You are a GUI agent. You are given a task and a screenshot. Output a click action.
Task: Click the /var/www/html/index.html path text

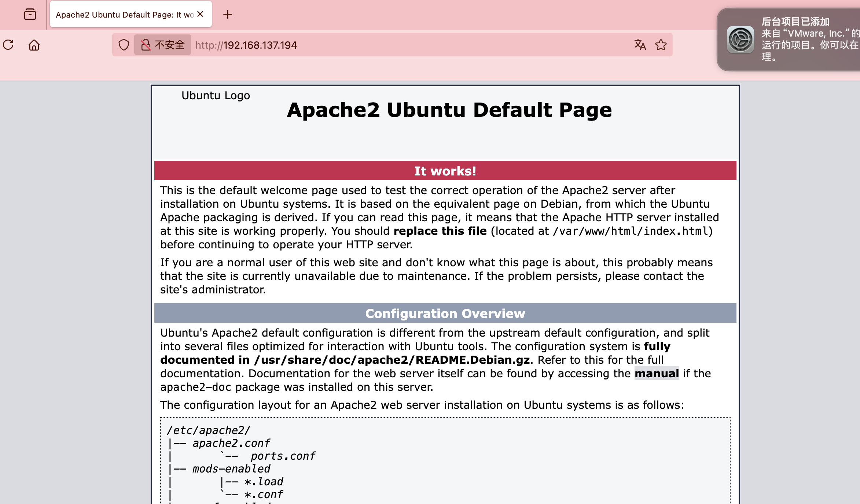pos(630,231)
